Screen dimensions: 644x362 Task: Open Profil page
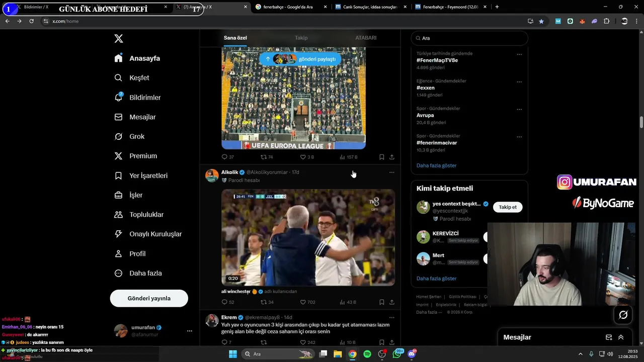(130, 254)
